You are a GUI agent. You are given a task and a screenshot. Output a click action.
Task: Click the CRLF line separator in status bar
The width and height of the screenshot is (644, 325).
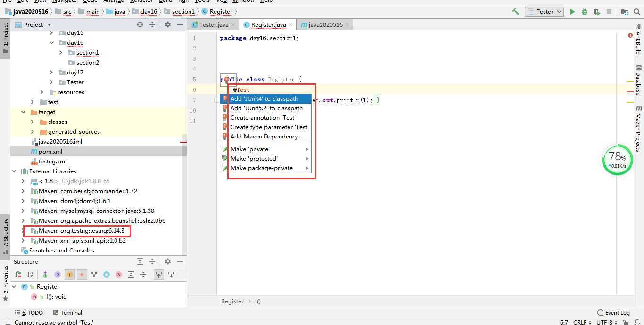[582, 322]
